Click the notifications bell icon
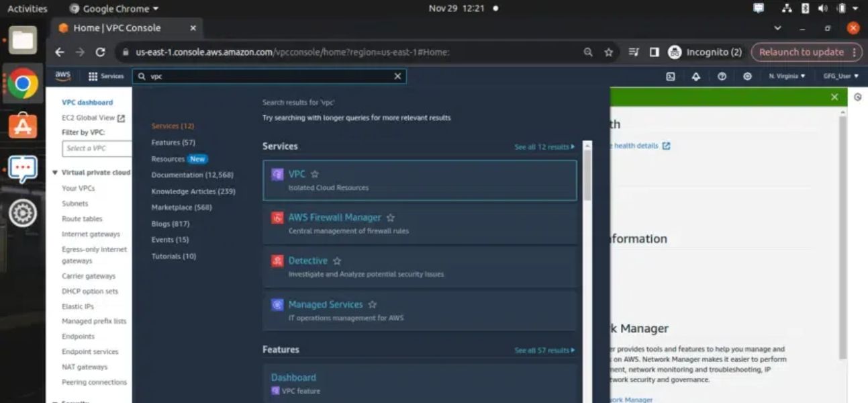The width and height of the screenshot is (868, 403). coord(695,77)
